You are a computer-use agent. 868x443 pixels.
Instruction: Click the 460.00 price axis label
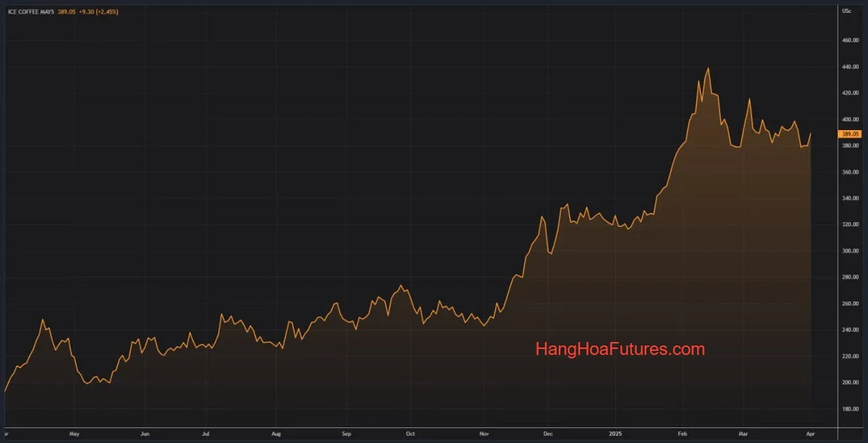pos(850,41)
